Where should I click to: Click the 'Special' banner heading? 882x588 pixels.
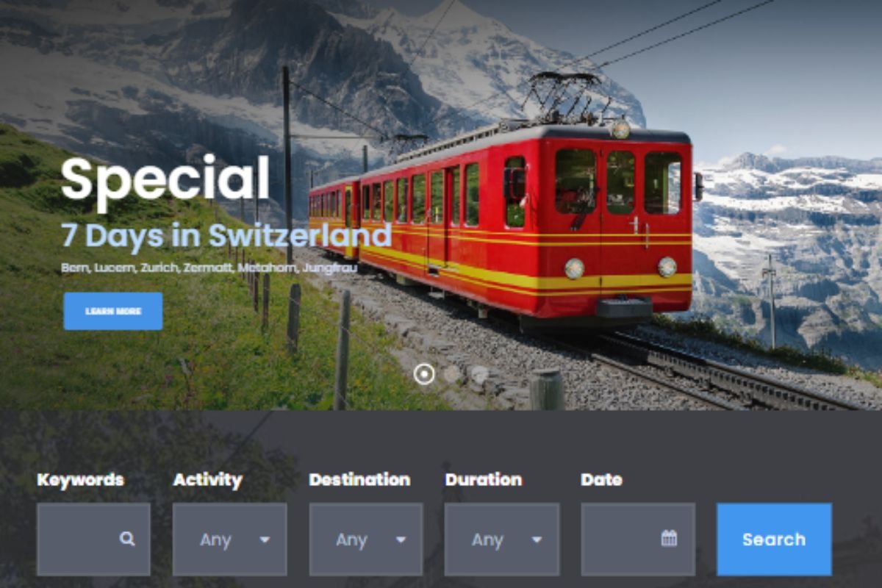[x=165, y=180]
